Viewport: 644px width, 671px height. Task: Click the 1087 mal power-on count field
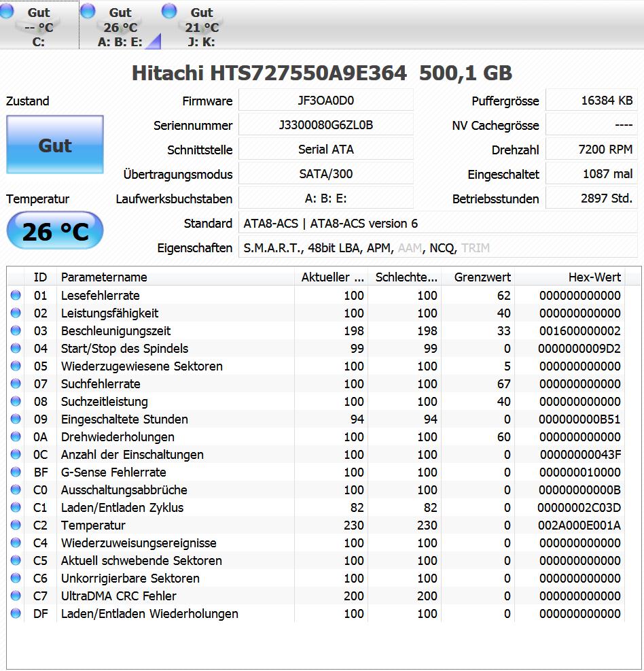(592, 174)
